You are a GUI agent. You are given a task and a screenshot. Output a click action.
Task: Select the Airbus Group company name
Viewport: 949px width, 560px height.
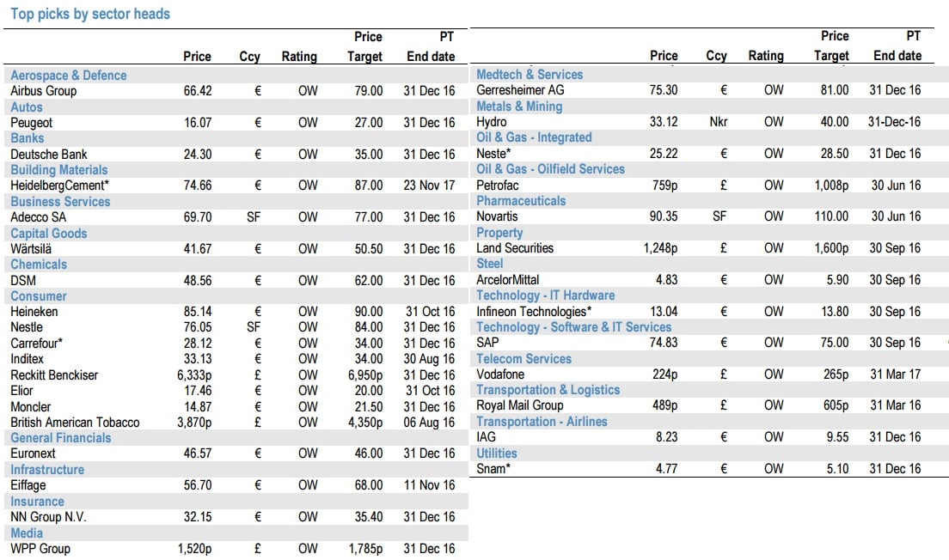[43, 91]
